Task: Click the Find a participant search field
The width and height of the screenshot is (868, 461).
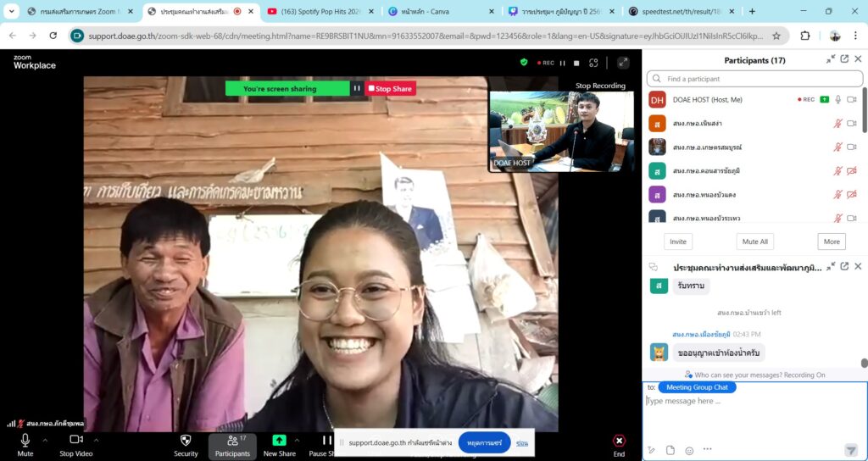Action: coord(754,79)
